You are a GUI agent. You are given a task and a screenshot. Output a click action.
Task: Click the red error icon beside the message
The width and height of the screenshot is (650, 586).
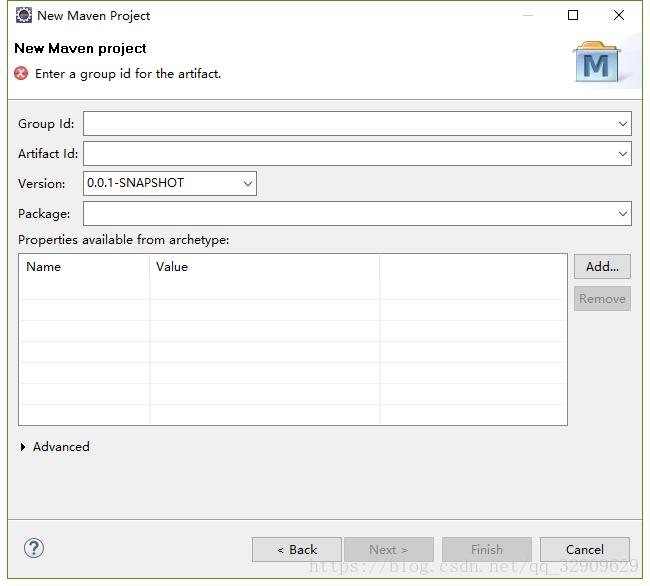click(21, 73)
